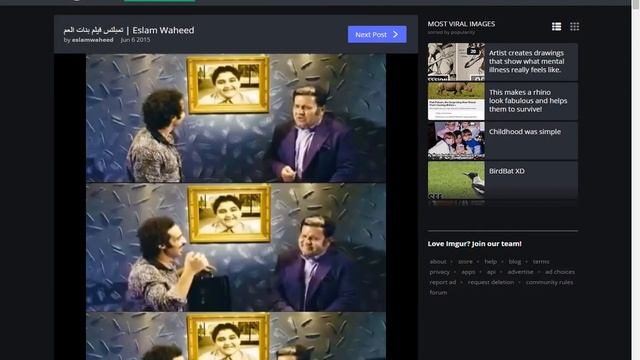Click the Jun 6 2015 post date
The width and height of the screenshot is (640, 360).
tap(135, 40)
